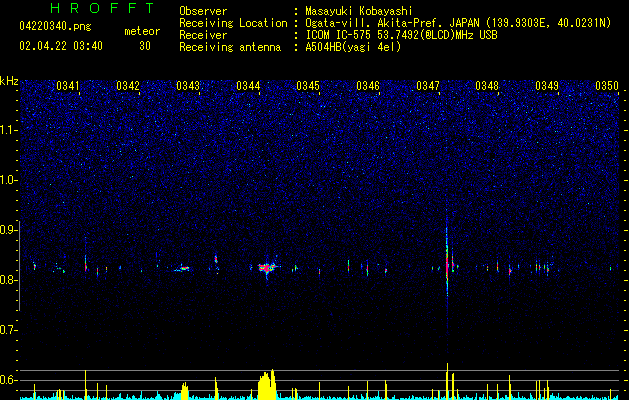Screen dimensions: 629x400
Task: Click the 0.6 kHz frequency label
Action: (8, 380)
